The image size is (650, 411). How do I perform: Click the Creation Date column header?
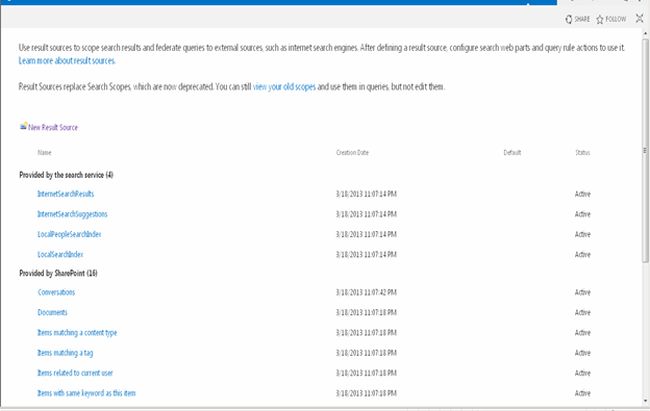coord(352,153)
